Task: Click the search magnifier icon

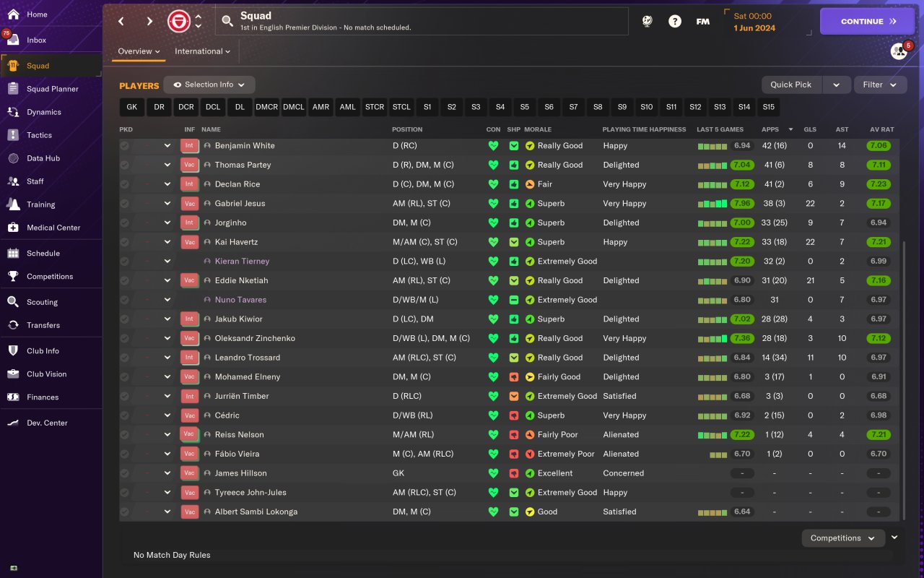Action: coord(227,21)
